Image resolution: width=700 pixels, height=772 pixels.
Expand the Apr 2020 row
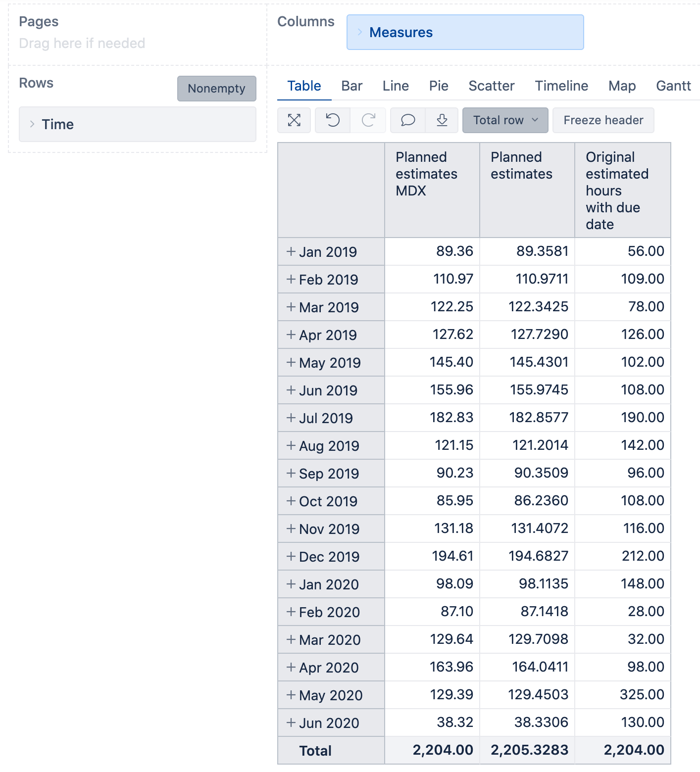coord(291,667)
